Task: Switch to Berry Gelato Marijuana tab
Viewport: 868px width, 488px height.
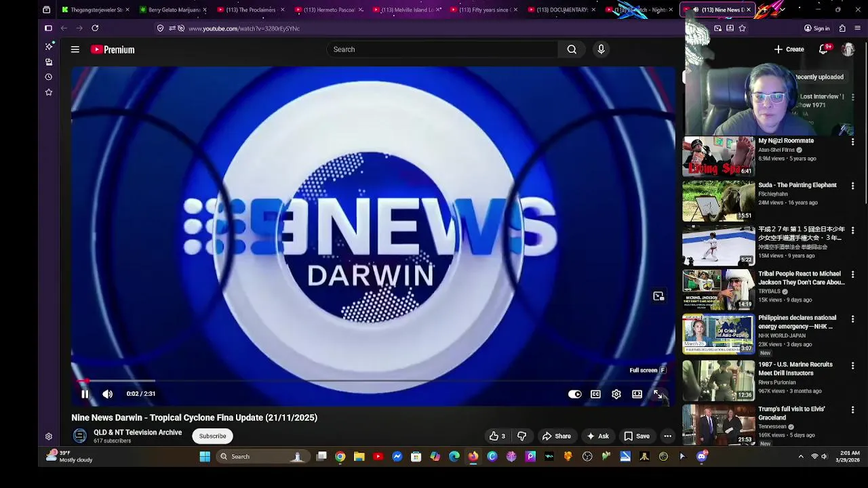Action: point(173,9)
